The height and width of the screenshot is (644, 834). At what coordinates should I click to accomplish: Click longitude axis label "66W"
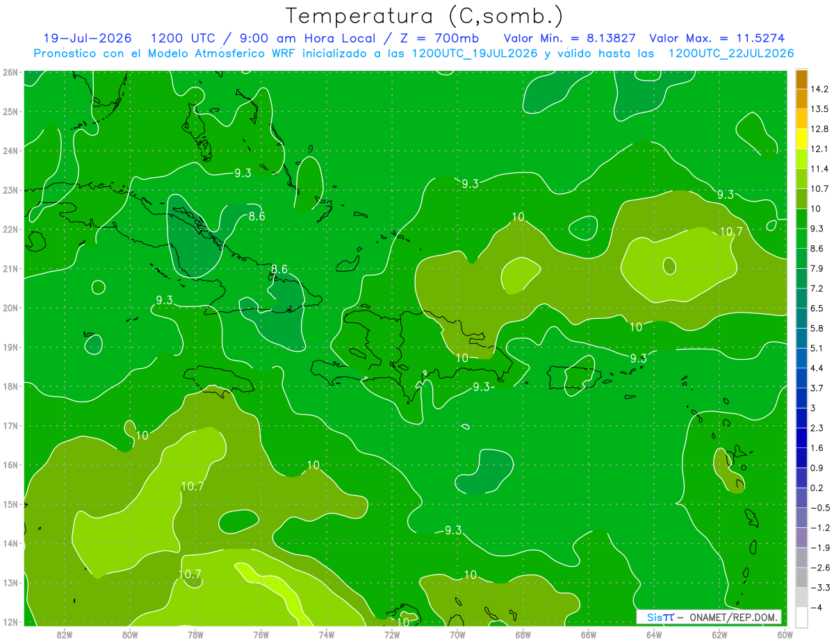589,634
